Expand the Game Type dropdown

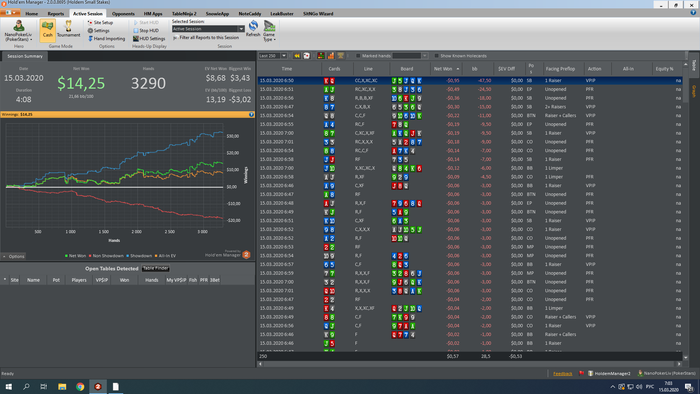(269, 31)
